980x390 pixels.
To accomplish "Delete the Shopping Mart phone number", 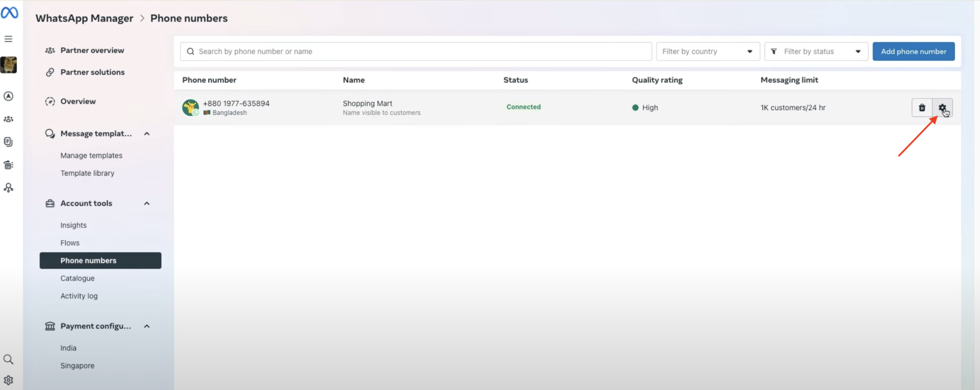I will 922,108.
